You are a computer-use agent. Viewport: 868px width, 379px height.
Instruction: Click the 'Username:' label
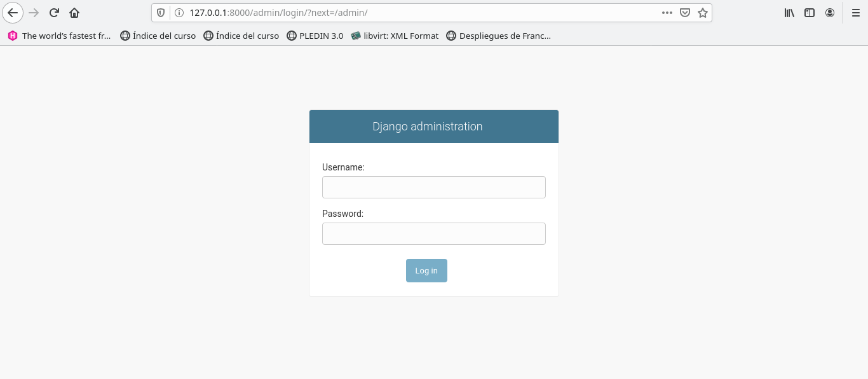343,167
